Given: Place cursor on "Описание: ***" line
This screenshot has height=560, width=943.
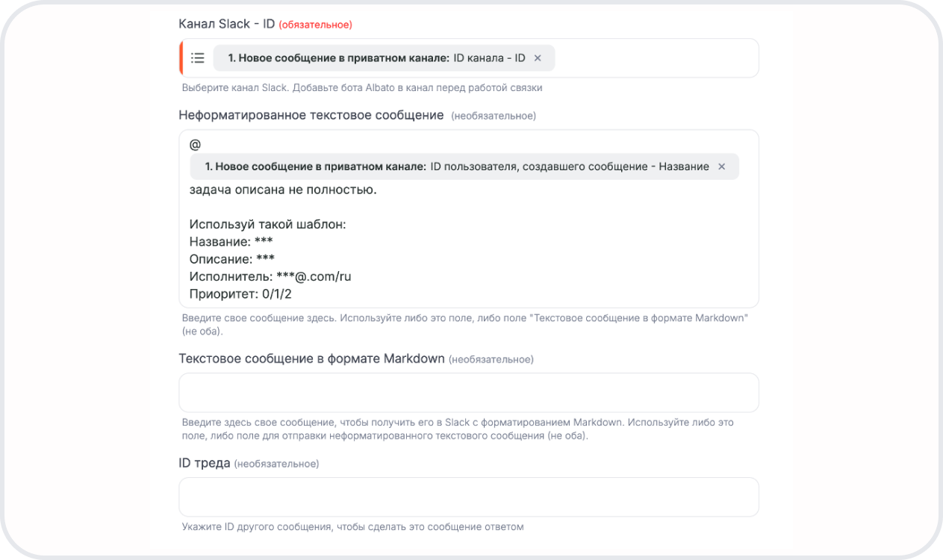Looking at the screenshot, I should tap(232, 259).
